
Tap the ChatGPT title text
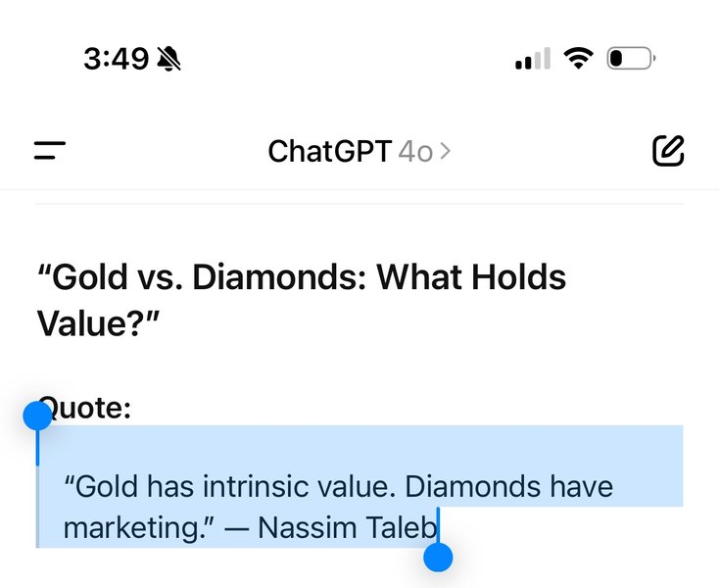(329, 151)
